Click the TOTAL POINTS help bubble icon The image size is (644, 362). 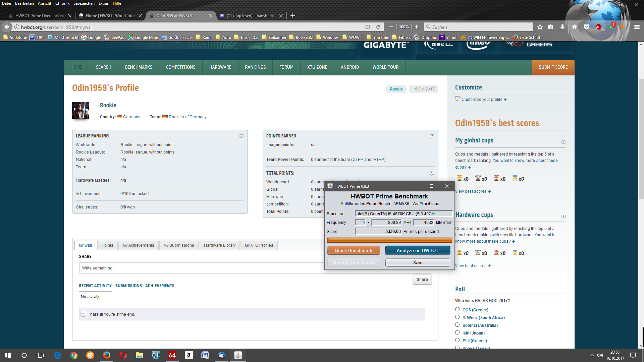pyautogui.click(x=432, y=173)
